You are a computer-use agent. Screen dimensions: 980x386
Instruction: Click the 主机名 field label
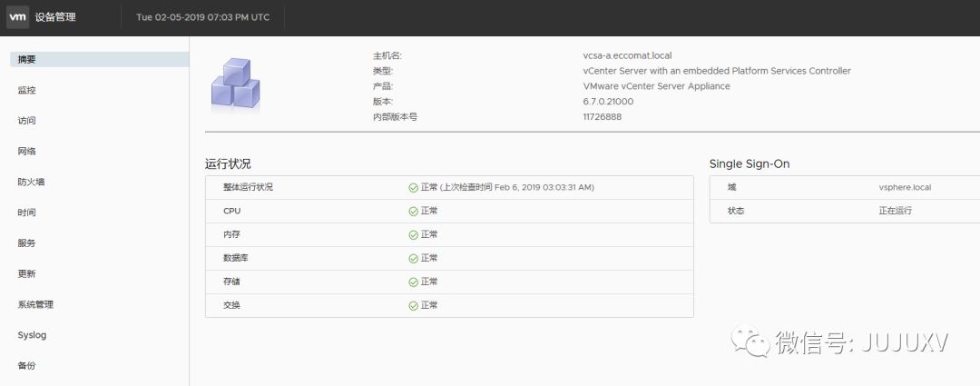coord(387,55)
